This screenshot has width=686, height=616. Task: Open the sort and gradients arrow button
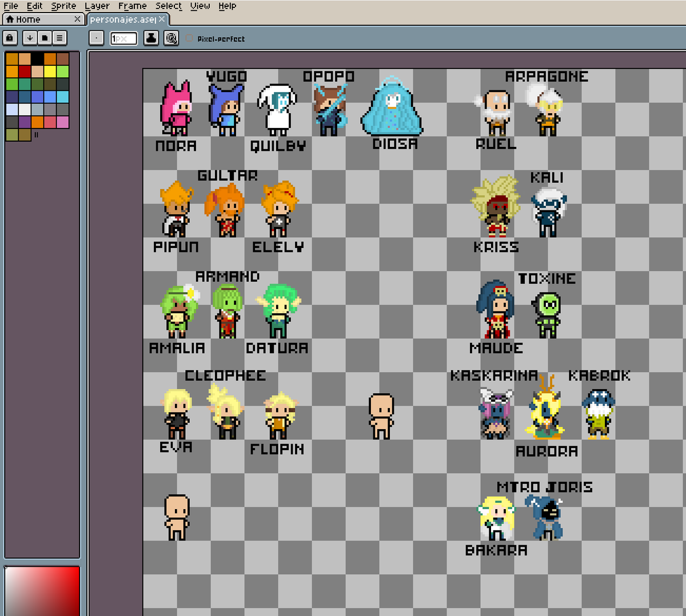click(30, 38)
